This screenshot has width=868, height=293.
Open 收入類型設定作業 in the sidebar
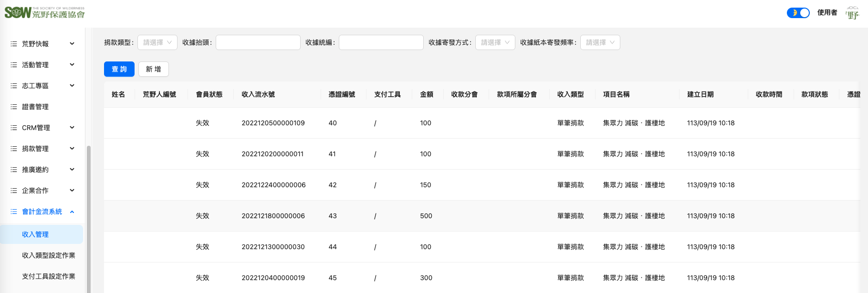pyautogui.click(x=48, y=255)
